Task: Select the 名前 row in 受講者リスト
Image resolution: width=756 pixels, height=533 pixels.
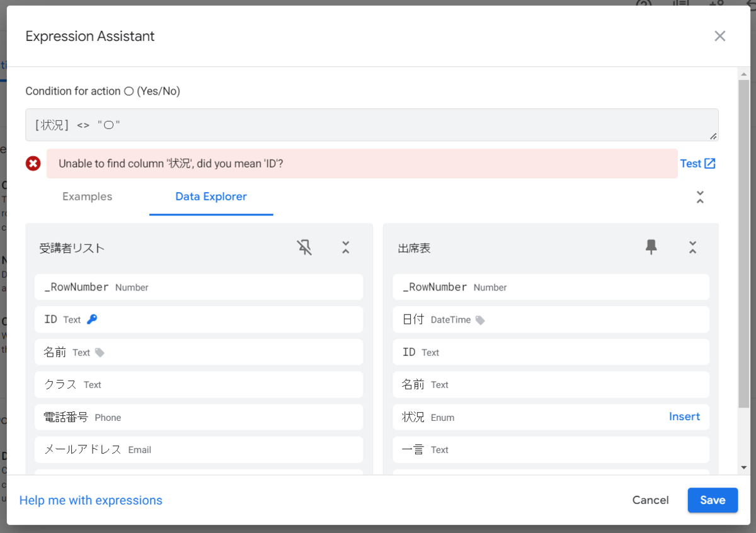Action: 199,352
